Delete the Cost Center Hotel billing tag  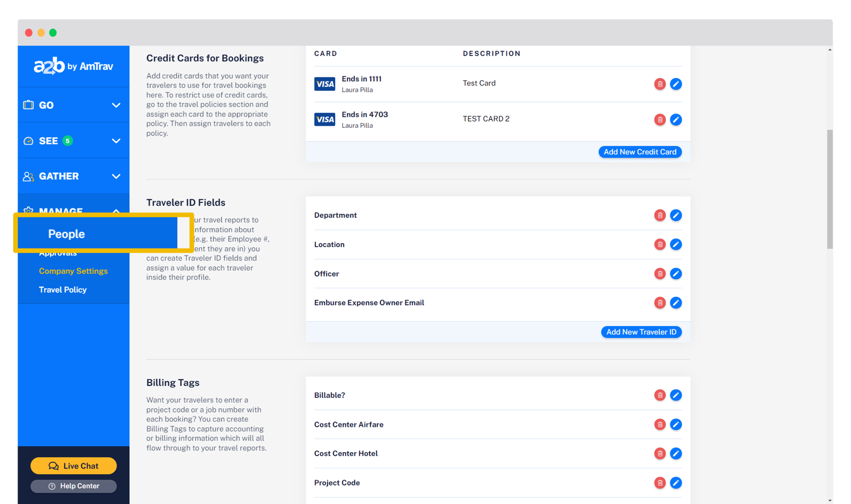pos(660,453)
